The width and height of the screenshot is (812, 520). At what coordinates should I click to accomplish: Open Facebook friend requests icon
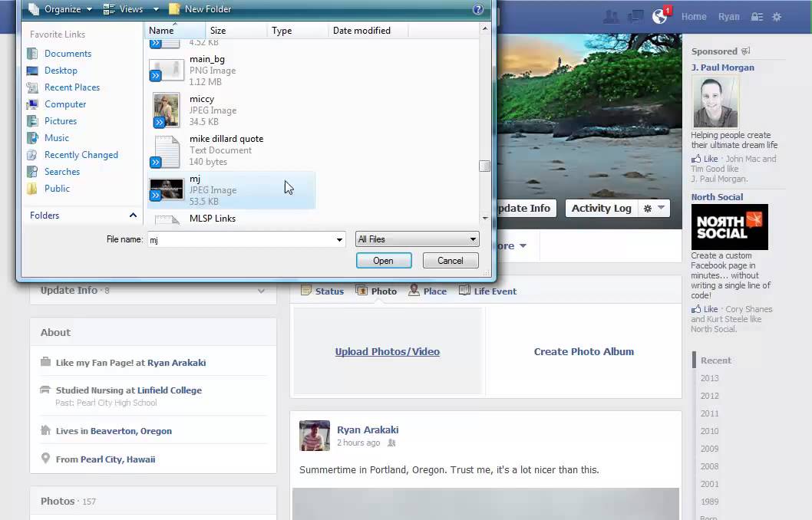[x=611, y=17]
